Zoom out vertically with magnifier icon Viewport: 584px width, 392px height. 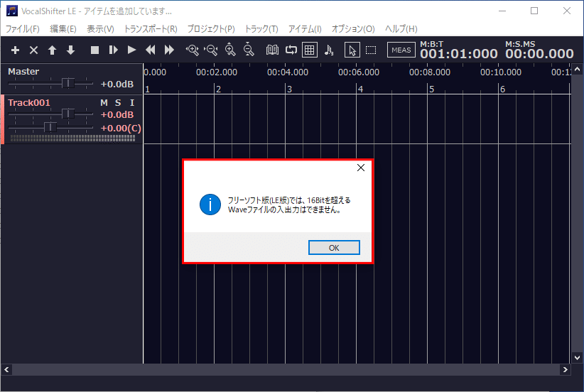click(249, 50)
